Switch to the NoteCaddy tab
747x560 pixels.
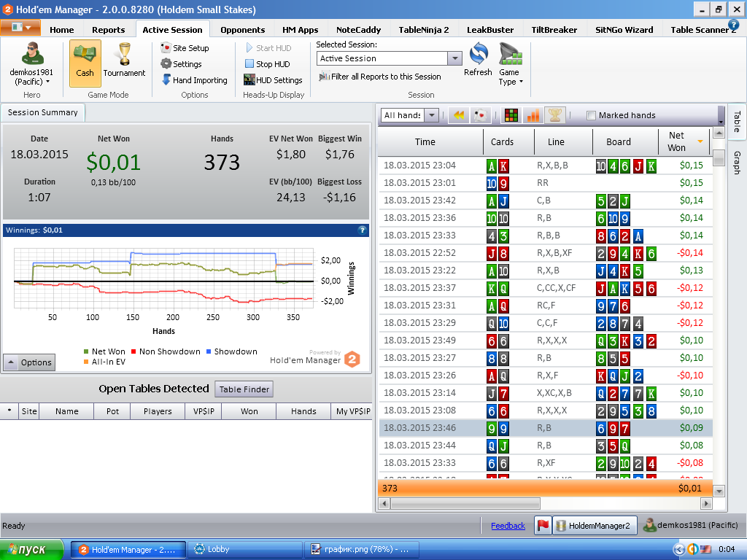[x=358, y=29]
